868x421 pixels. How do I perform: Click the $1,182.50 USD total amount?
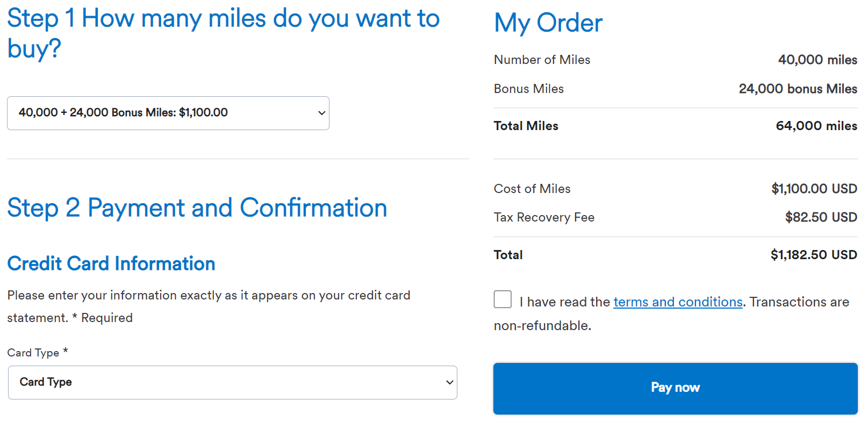[x=814, y=254]
